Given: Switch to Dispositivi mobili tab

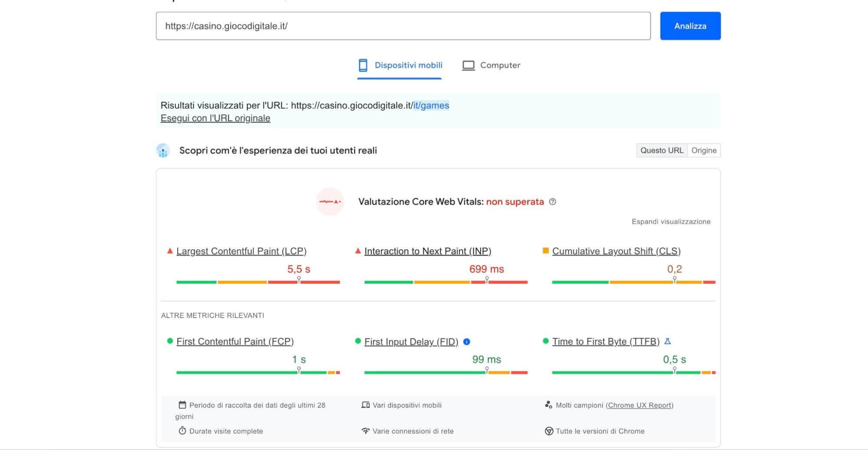Looking at the screenshot, I should 399,66.
